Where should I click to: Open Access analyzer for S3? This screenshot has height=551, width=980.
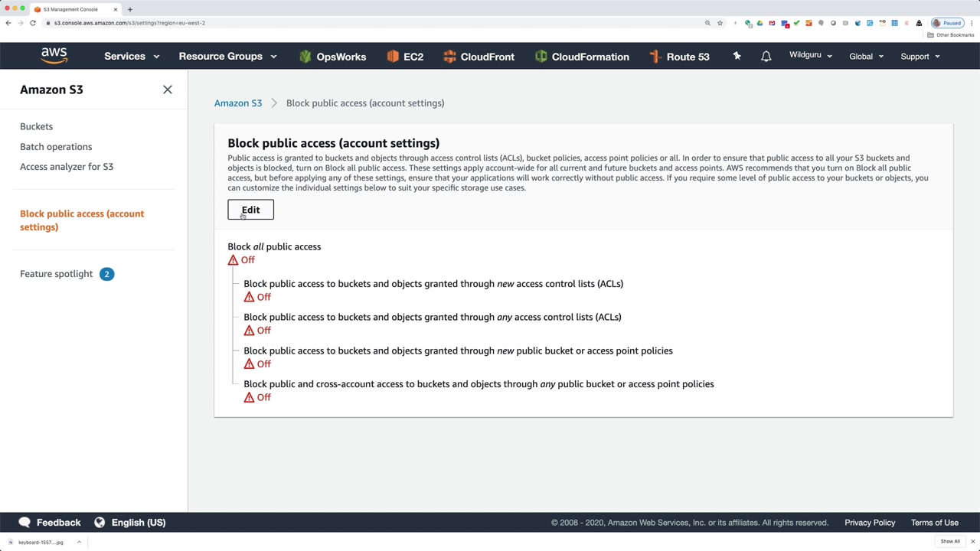point(67,167)
